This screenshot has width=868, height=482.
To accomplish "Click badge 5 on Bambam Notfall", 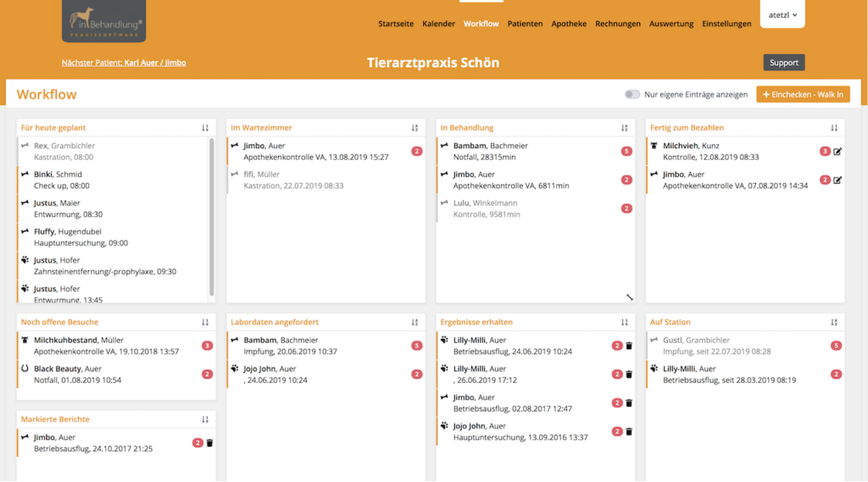I will point(626,151).
